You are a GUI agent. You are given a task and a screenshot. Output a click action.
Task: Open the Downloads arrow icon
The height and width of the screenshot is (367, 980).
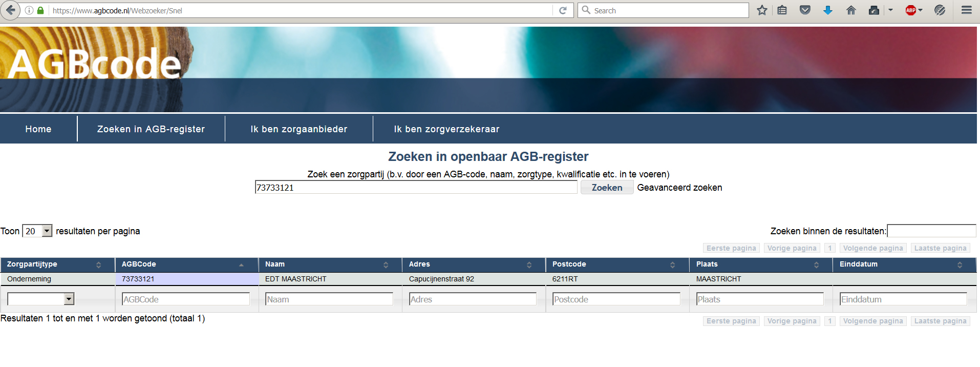click(827, 10)
